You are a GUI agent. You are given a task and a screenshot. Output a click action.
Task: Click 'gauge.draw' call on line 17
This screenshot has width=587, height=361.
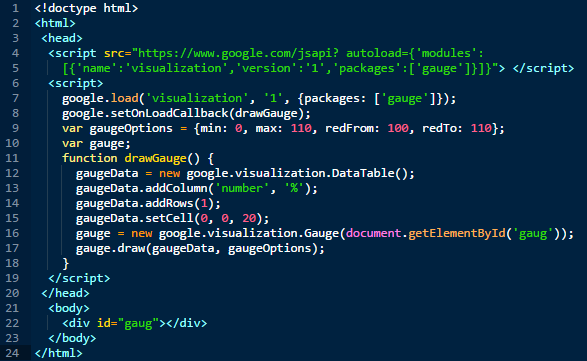click(110, 248)
